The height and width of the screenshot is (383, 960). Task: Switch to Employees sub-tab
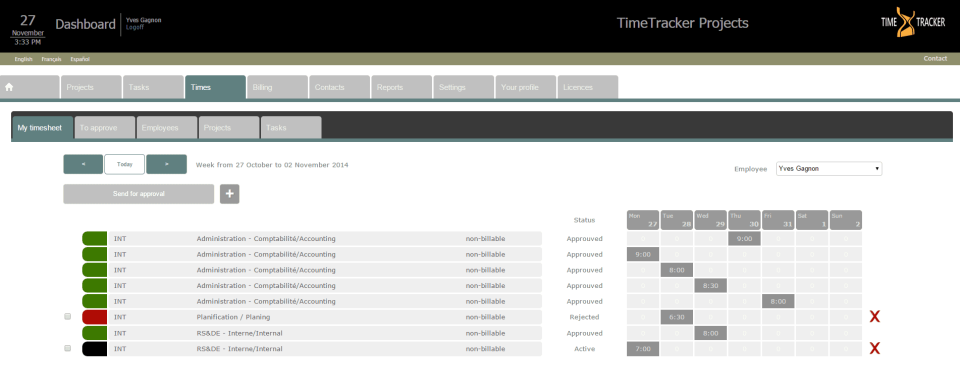pyautogui.click(x=167, y=127)
